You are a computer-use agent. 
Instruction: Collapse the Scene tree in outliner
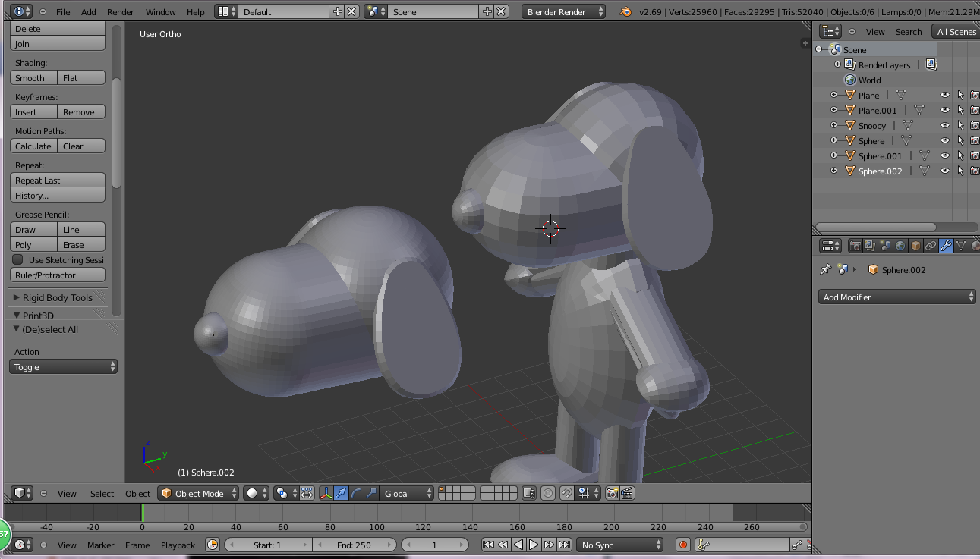820,49
